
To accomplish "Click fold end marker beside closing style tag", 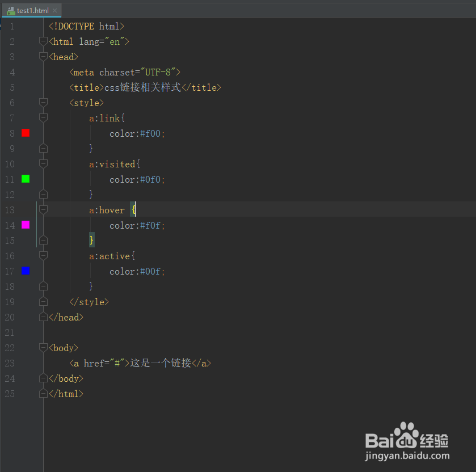I will [44, 301].
